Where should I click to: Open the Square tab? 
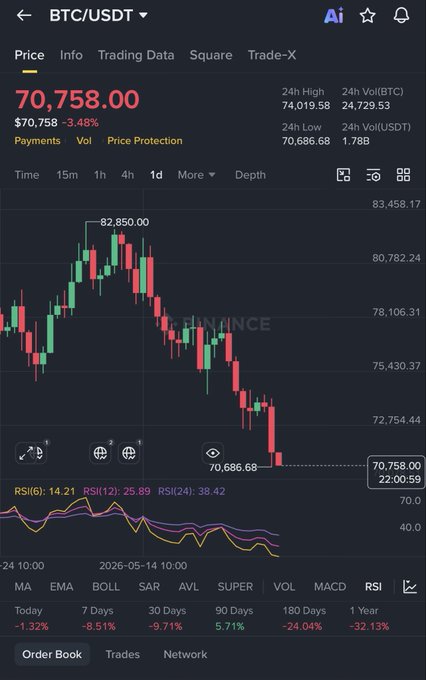(211, 55)
